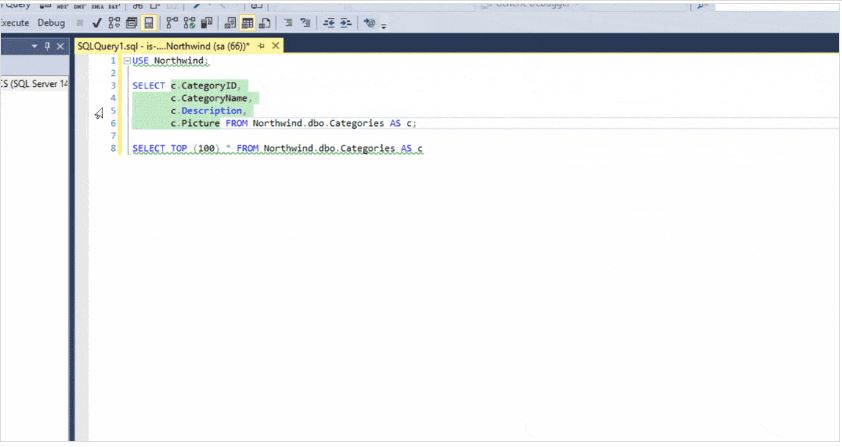Open toolbar options overflow dropdown
The height and width of the screenshot is (447, 842).
(x=383, y=25)
